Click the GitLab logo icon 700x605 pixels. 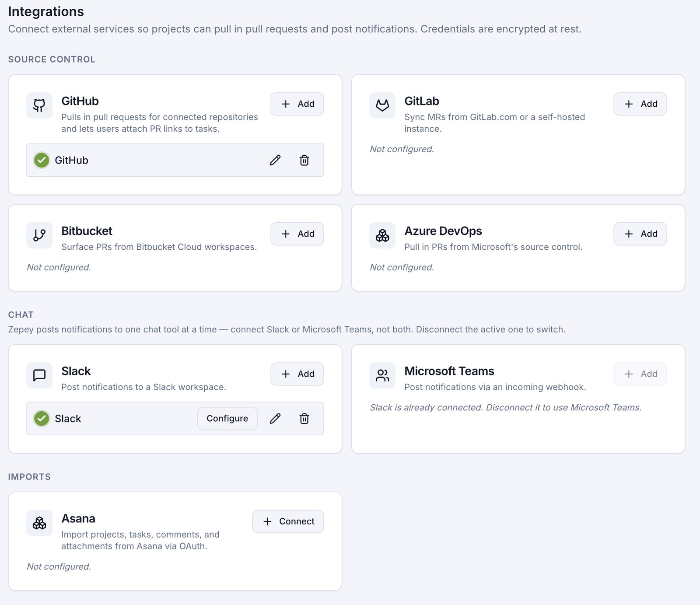click(382, 105)
